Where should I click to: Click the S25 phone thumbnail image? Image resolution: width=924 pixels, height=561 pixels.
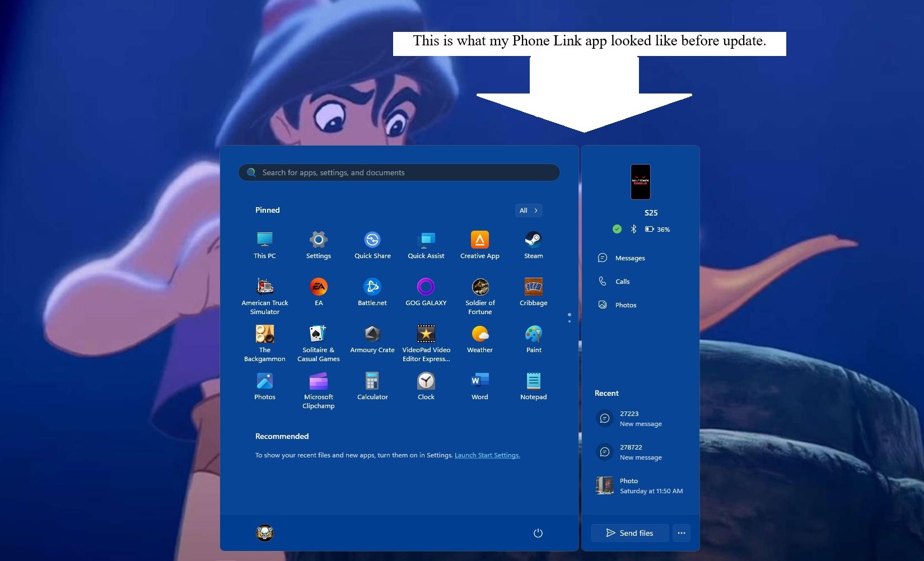pos(641,182)
